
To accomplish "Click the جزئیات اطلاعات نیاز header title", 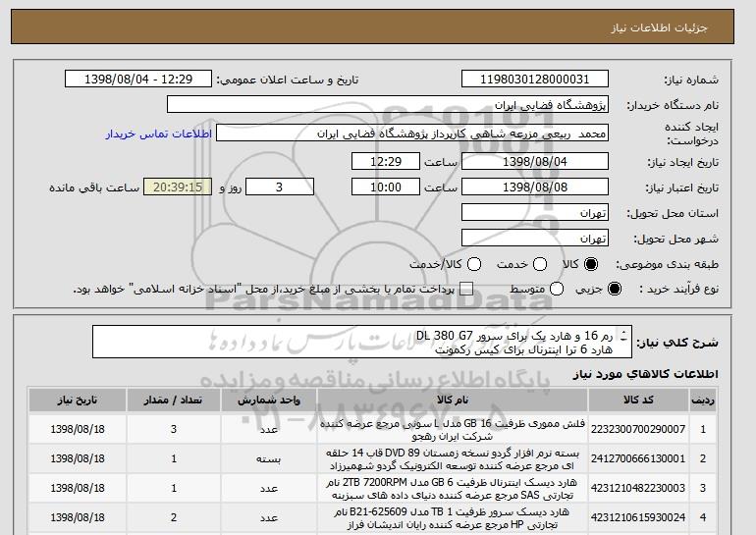I will [x=659, y=27].
